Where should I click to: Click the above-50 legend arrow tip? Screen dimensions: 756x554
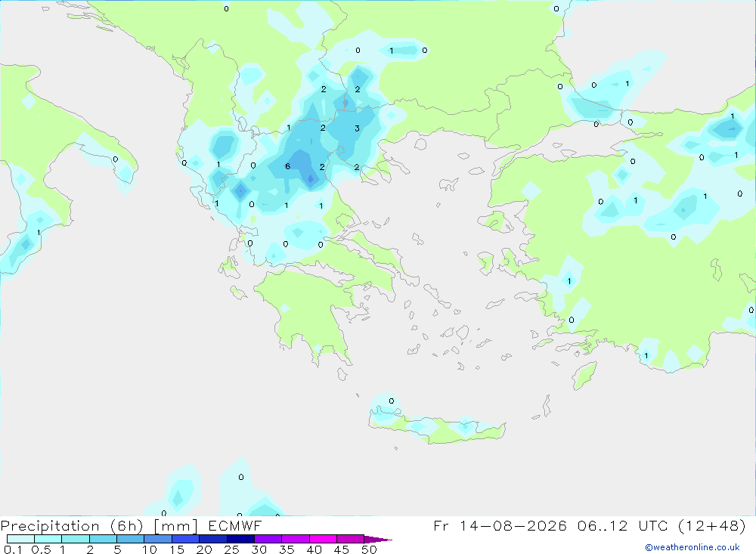click(379, 540)
